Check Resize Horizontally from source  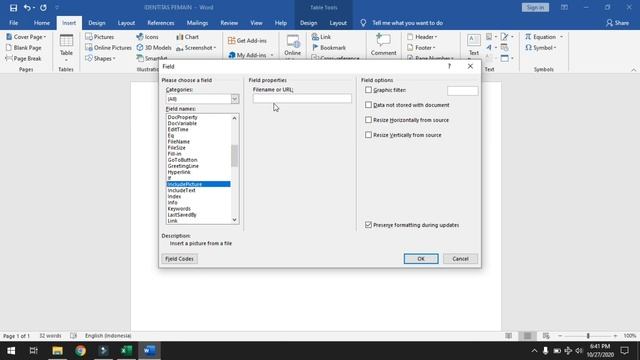point(369,120)
